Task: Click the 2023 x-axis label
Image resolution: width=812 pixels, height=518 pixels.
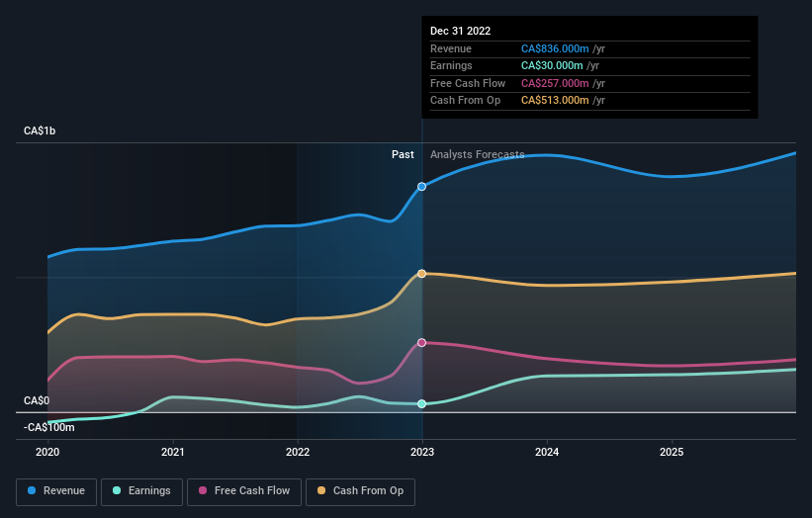Action: [422, 452]
